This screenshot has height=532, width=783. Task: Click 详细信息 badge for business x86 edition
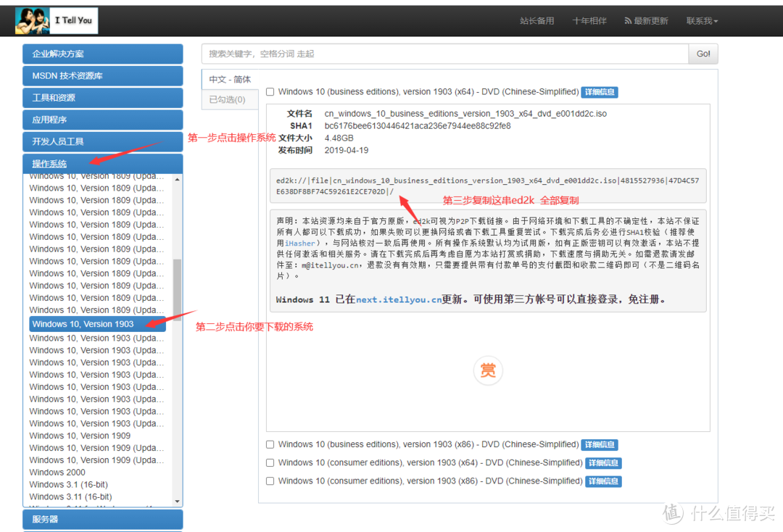tap(600, 445)
